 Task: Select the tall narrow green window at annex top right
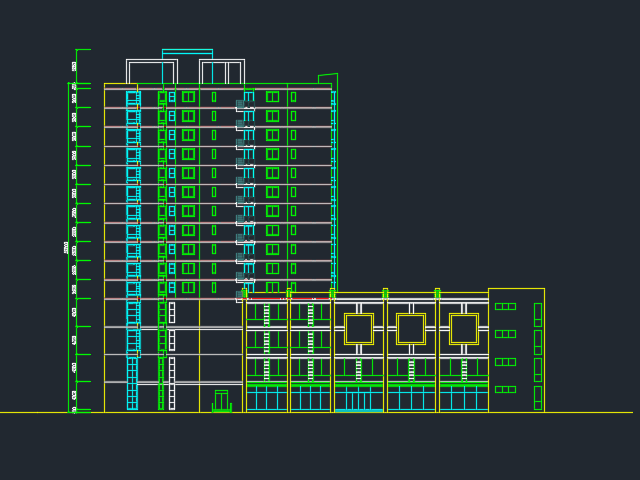coord(538,314)
